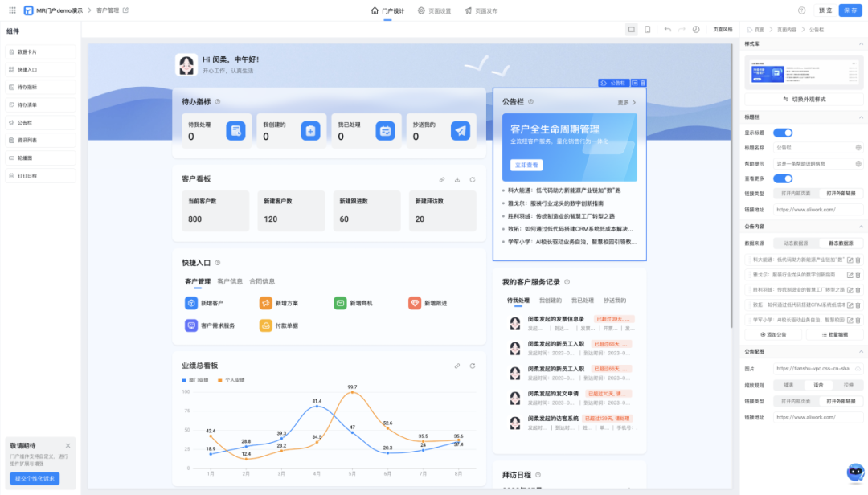868x495 pixels.
Task: Open the history clock icon
Action: tap(696, 29)
